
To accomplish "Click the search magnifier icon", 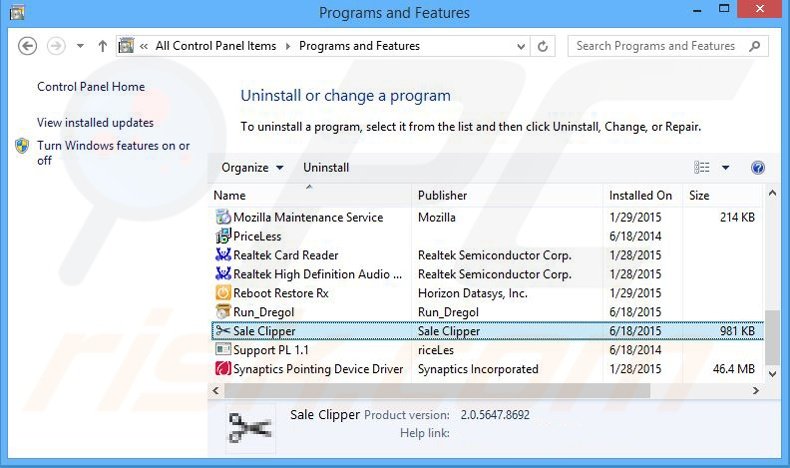I will 755,46.
